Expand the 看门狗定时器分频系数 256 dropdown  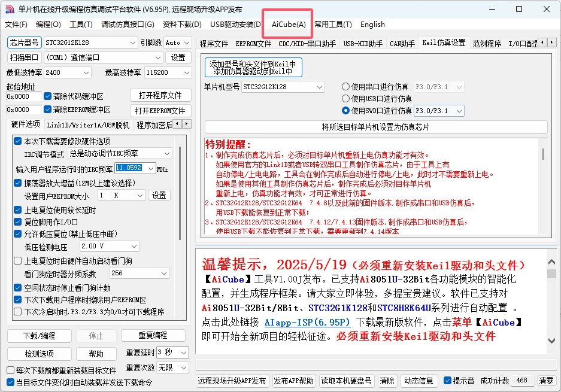pyautogui.click(x=139, y=274)
